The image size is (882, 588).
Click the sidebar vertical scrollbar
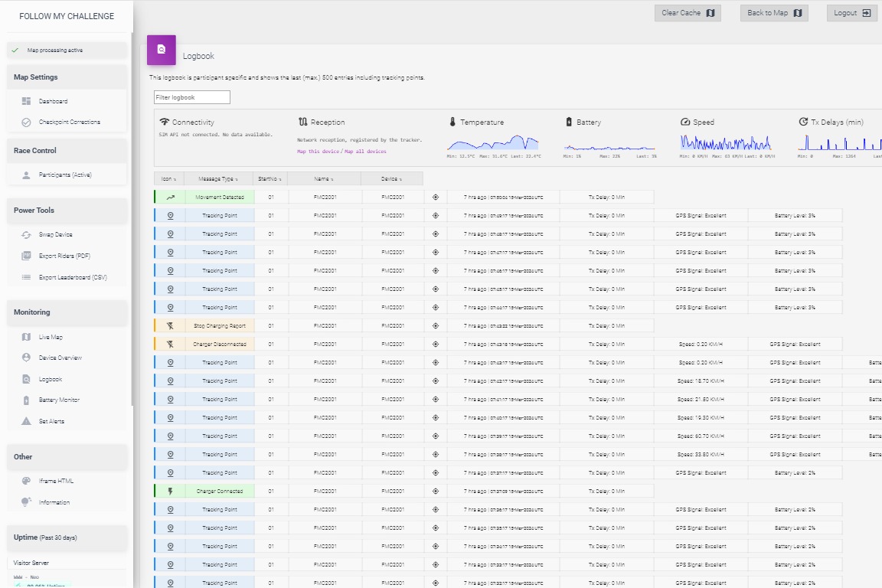(132, 220)
